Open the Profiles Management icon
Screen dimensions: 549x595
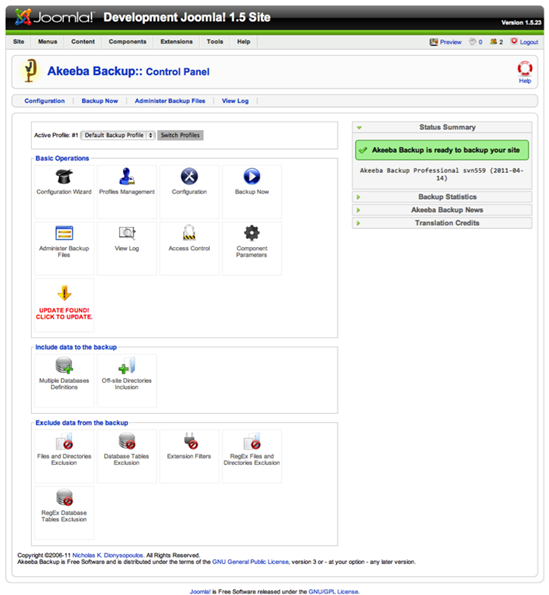127,176
